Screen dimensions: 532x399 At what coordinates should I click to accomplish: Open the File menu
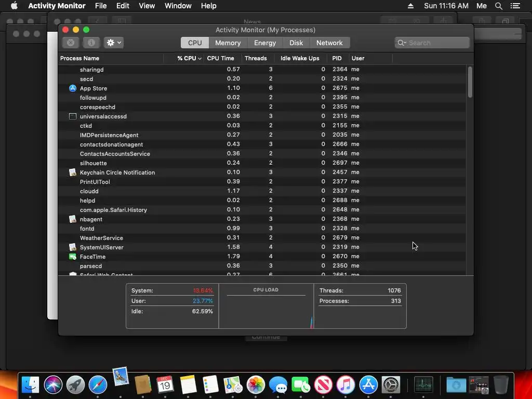point(101,6)
